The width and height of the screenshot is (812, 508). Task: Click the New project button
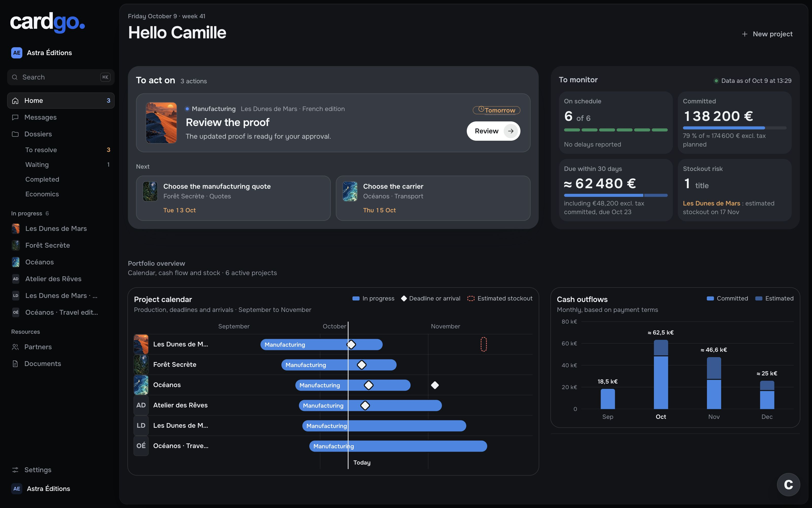pyautogui.click(x=767, y=34)
